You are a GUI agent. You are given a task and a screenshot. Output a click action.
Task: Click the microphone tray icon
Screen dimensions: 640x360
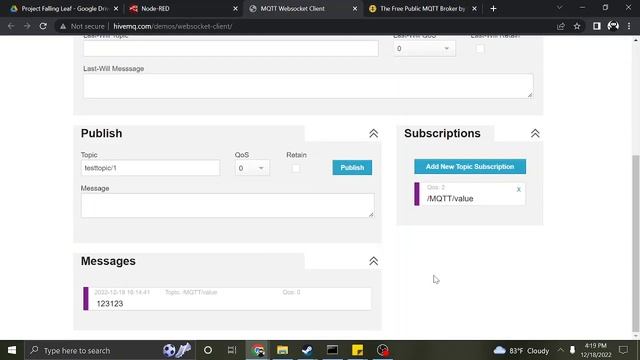(x=572, y=350)
